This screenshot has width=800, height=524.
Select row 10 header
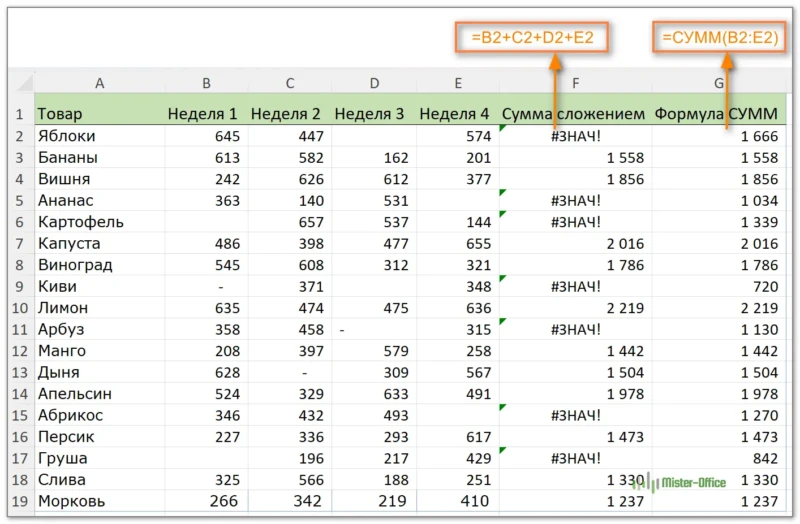tap(19, 308)
